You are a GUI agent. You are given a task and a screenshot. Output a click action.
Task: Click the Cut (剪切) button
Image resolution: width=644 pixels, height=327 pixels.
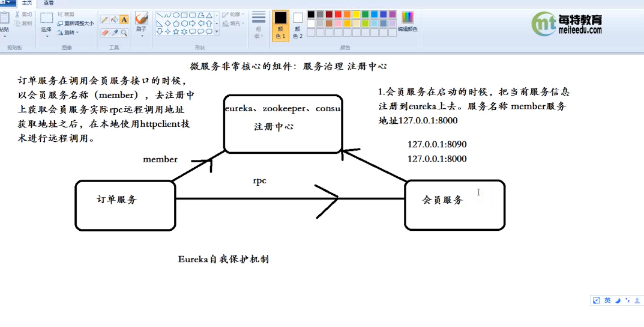pos(23,14)
